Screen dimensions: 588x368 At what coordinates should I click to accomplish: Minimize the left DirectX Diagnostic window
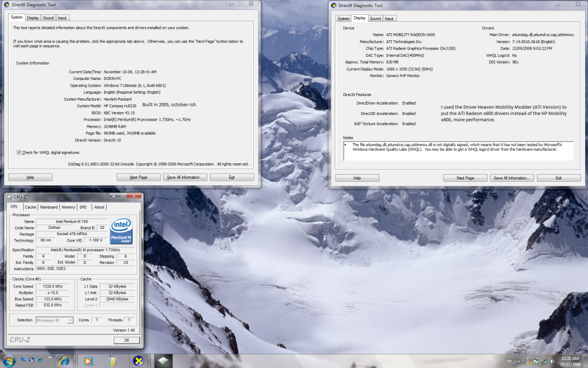(x=231, y=3)
